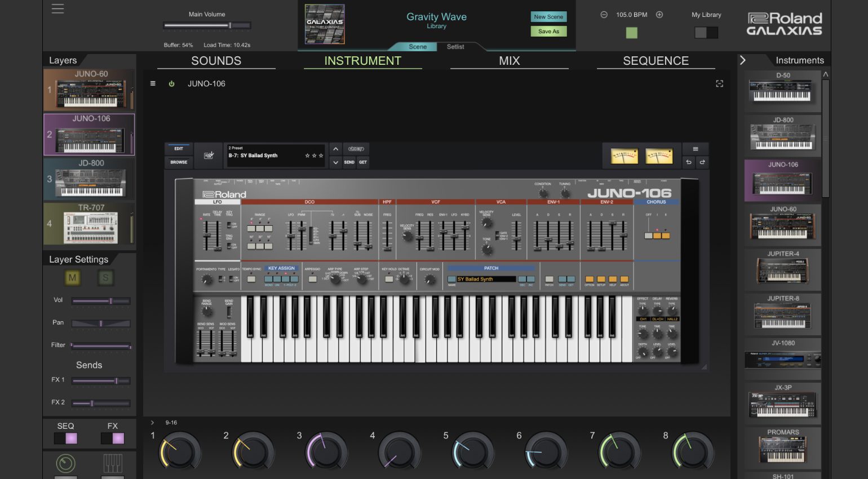Image resolution: width=868 pixels, height=479 pixels.
Task: Toggle the FX switch
Action: tap(112, 438)
